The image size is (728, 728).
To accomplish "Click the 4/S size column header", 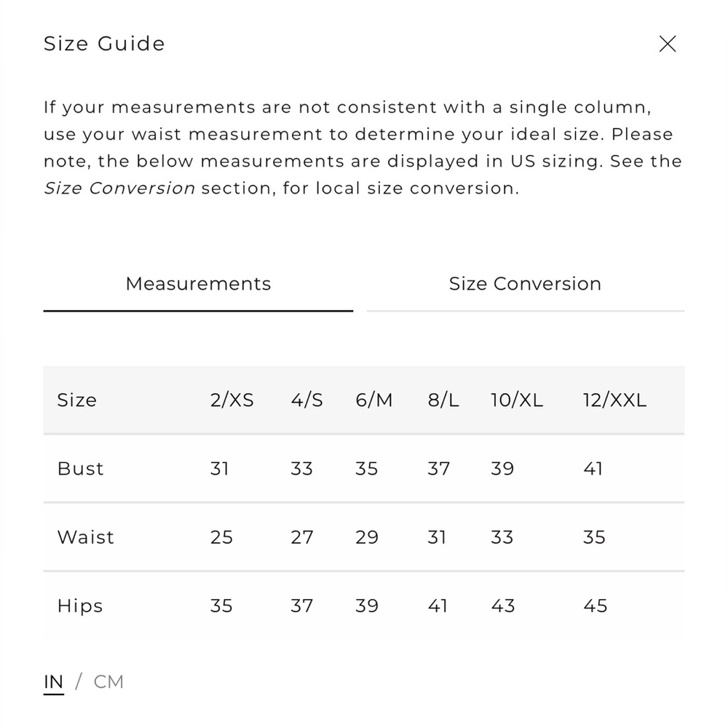I will click(306, 400).
